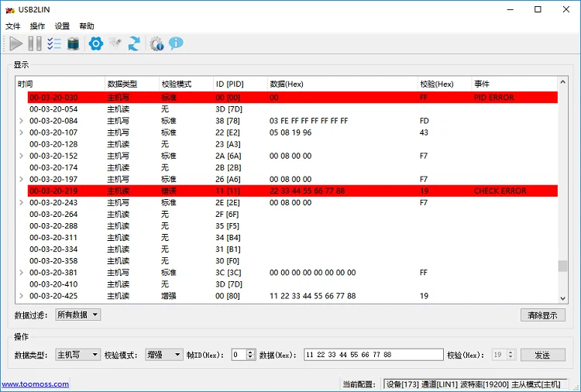Screen dimensions: 581x392
Task: Click ID cell 2A [6A]
Action: 229,156
